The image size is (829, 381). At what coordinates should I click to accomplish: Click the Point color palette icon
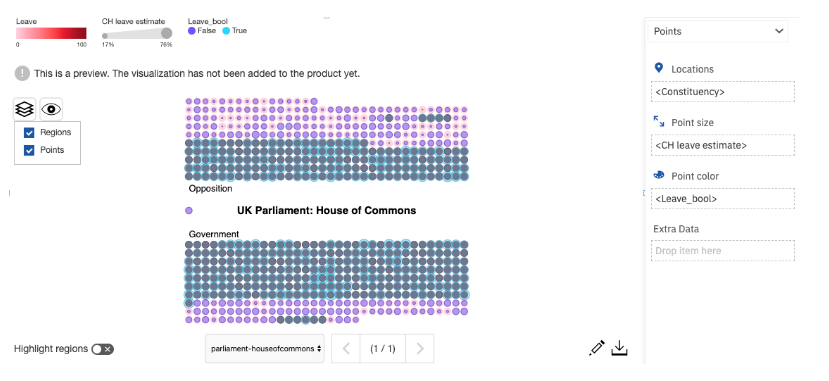(x=659, y=175)
